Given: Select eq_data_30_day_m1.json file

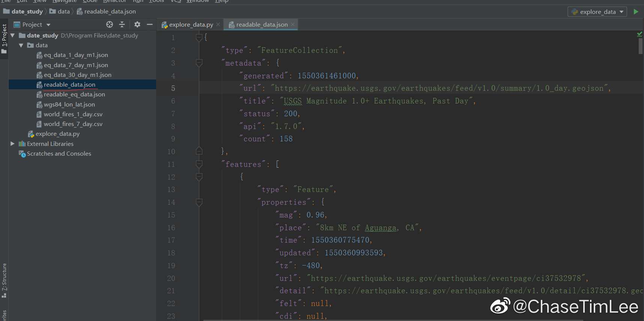Looking at the screenshot, I should coord(77,75).
